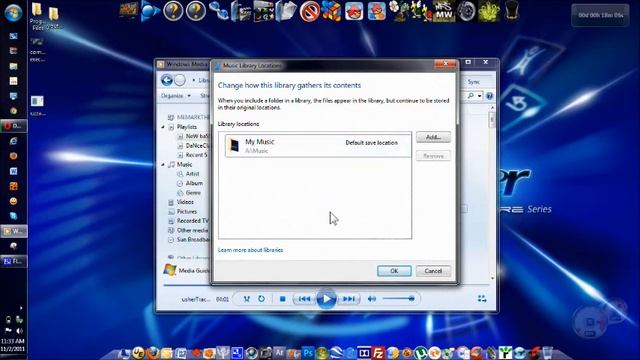Cancel the Music Library Locations dialog
640x360 pixels.
(x=433, y=271)
